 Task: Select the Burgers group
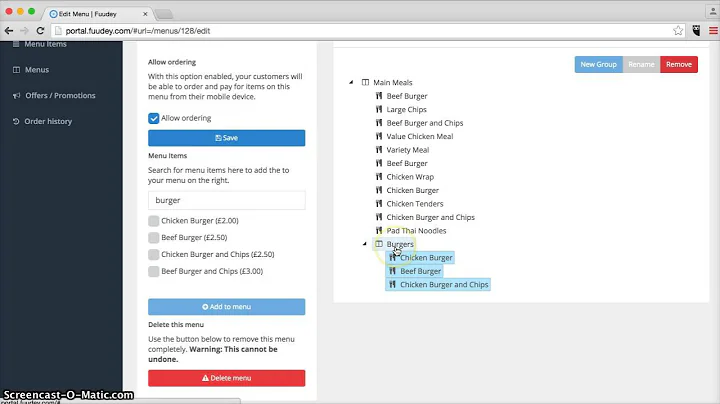click(400, 244)
